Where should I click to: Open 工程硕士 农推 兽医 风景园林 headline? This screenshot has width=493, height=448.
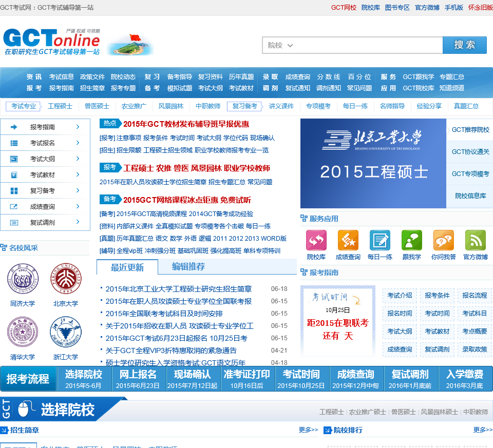(197, 168)
